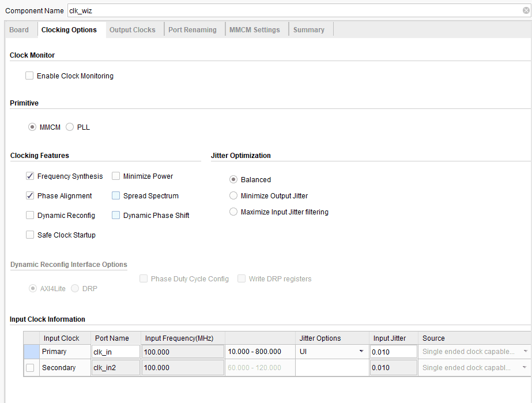The image size is (532, 403).
Task: Switch to the Output Clocks tab
Action: 132,30
